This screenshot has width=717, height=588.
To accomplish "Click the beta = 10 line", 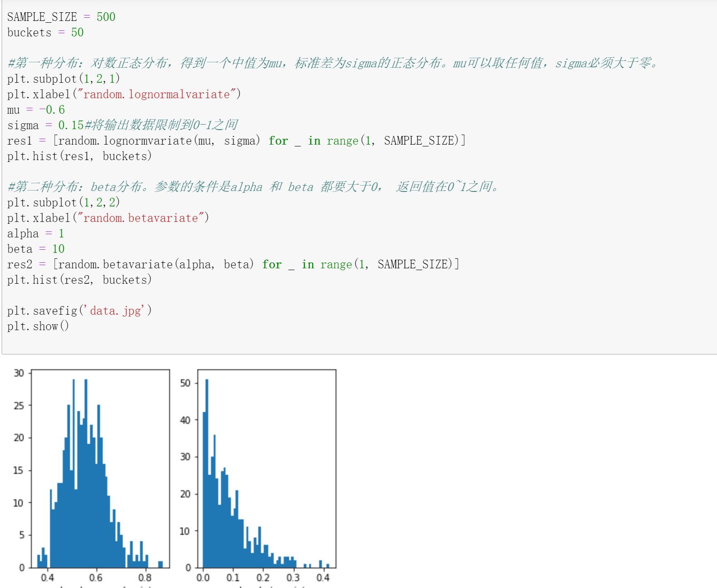I will (36, 249).
